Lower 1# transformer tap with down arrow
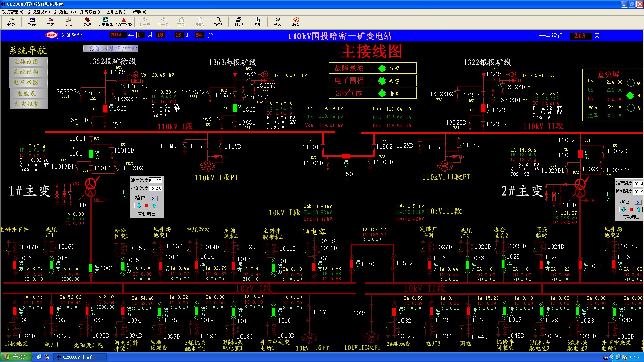Viewport: 644px width, 362px height. [x=139, y=206]
